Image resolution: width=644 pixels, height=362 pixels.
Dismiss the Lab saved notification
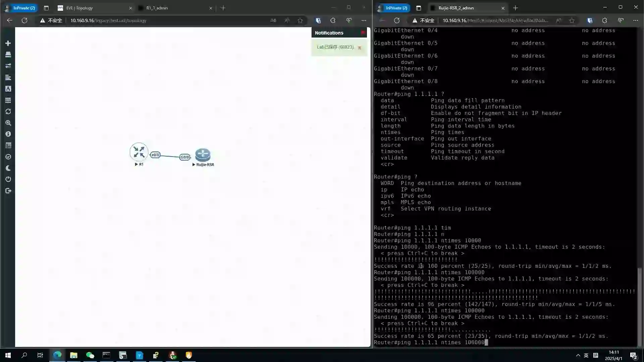360,48
